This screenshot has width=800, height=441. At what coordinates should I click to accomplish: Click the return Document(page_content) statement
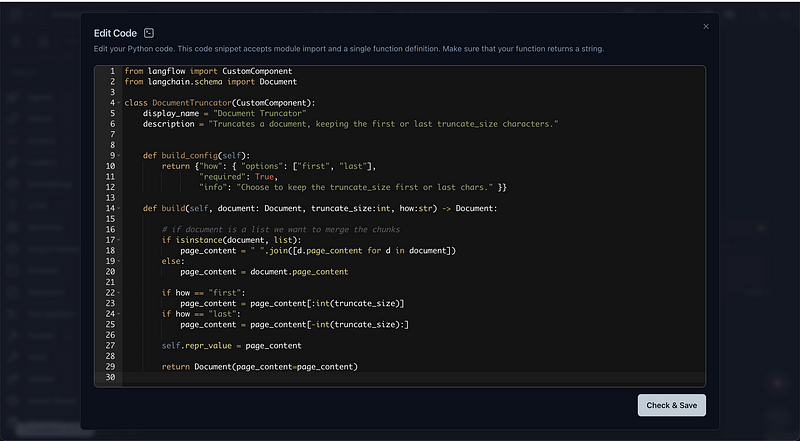(x=260, y=367)
